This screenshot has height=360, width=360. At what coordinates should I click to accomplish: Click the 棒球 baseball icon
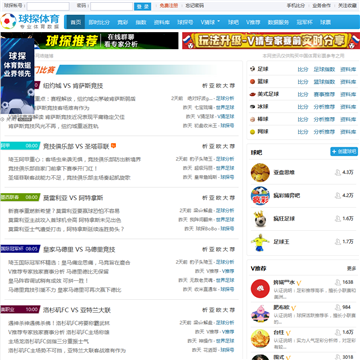252,119
